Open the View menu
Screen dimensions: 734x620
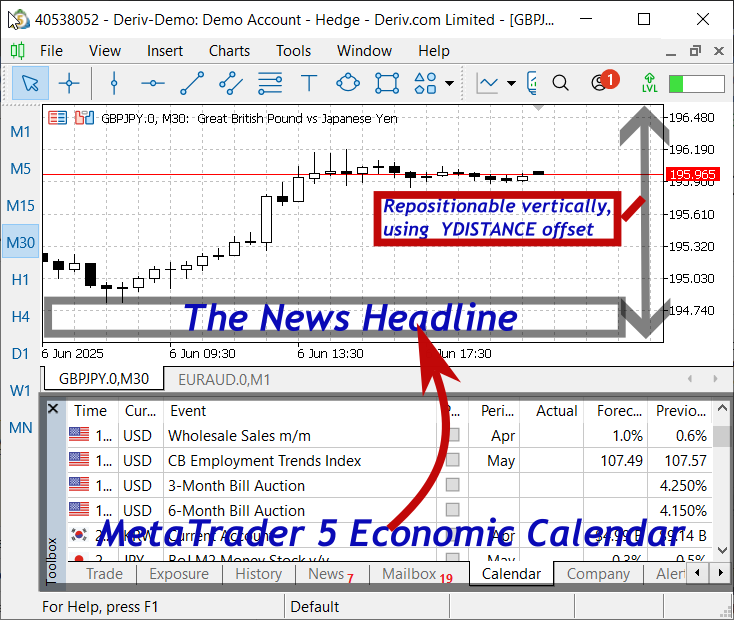(105, 51)
